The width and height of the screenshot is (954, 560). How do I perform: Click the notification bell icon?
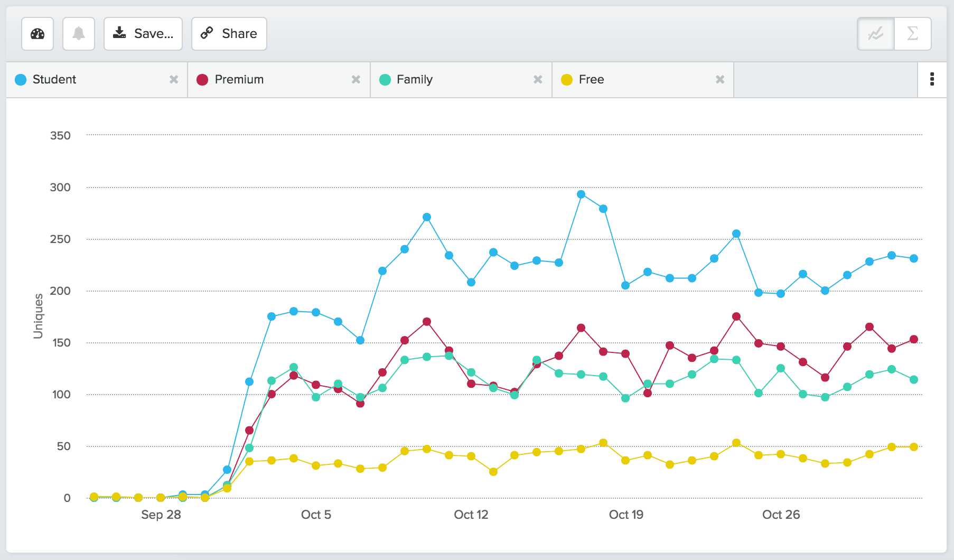tap(78, 33)
